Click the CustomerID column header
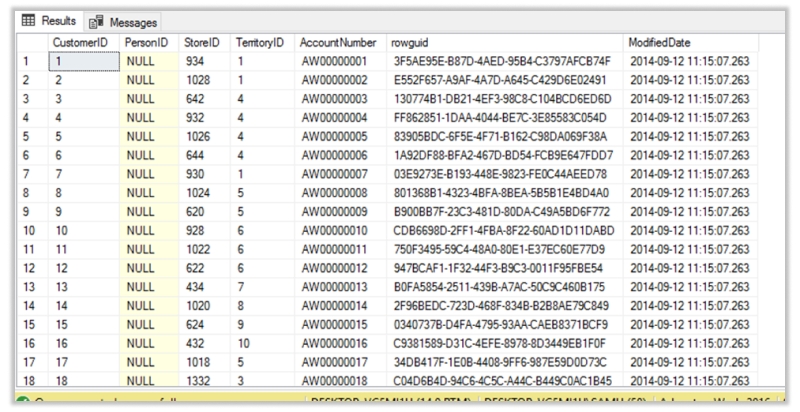 (x=81, y=43)
